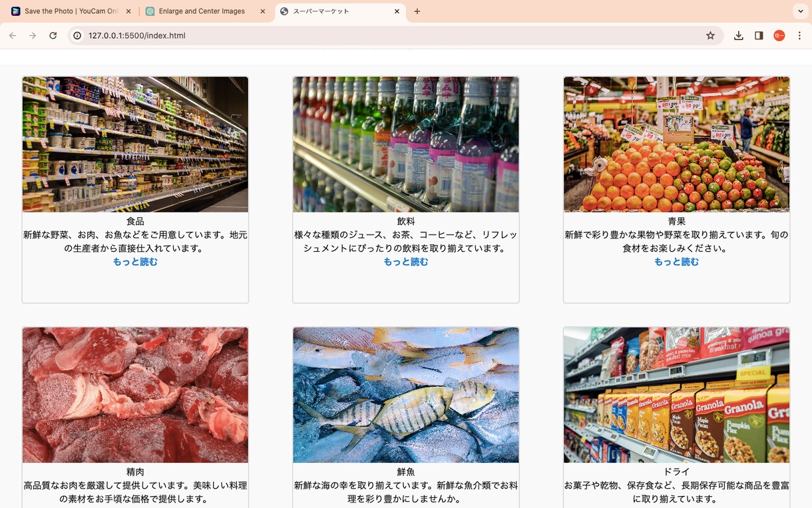Click the ドライ card title
The width and height of the screenshot is (812, 508).
[676, 472]
